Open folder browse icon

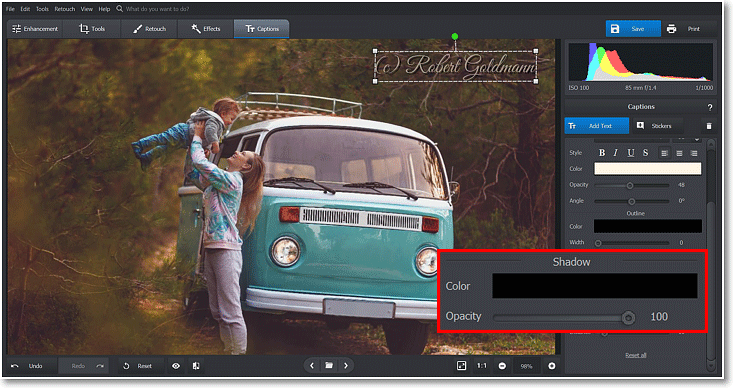(329, 366)
